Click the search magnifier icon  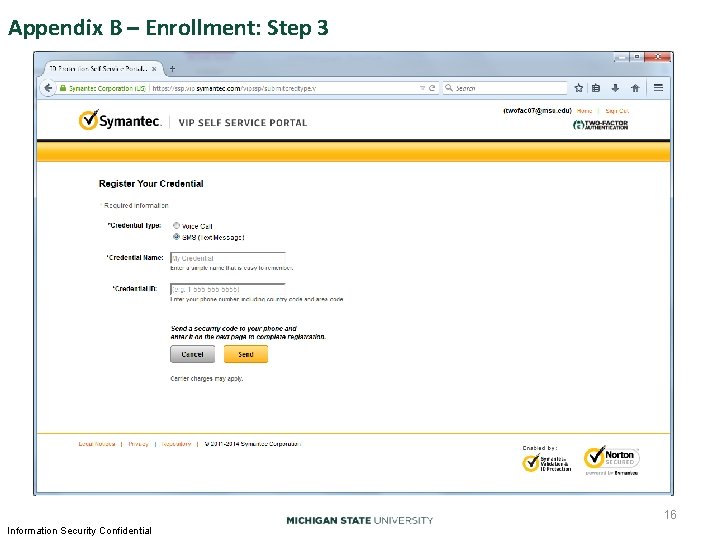(x=449, y=88)
